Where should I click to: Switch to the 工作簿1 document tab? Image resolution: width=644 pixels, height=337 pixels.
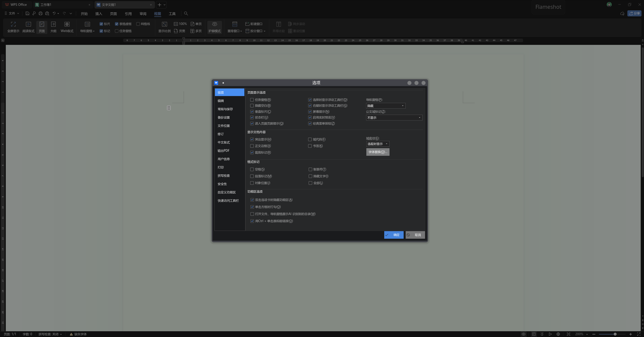pyautogui.click(x=46, y=5)
